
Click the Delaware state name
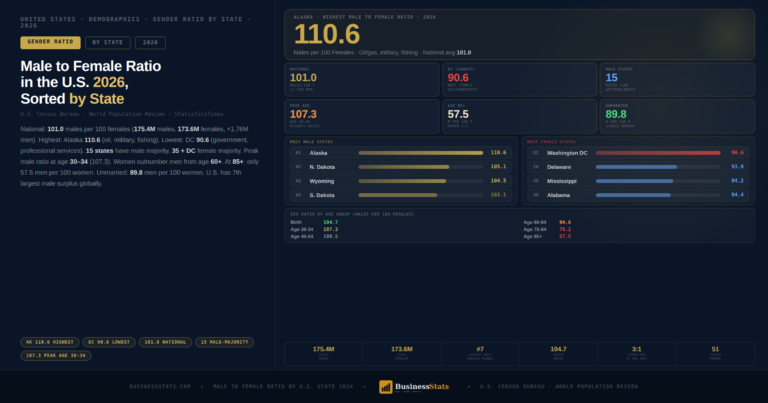559,167
